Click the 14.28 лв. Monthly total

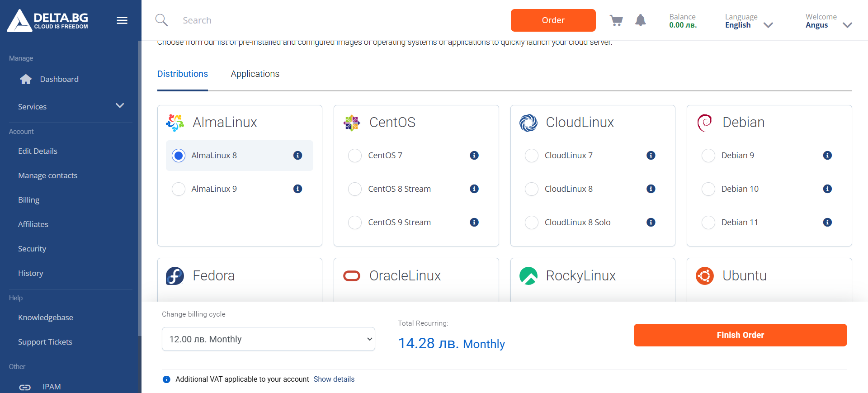[451, 344]
